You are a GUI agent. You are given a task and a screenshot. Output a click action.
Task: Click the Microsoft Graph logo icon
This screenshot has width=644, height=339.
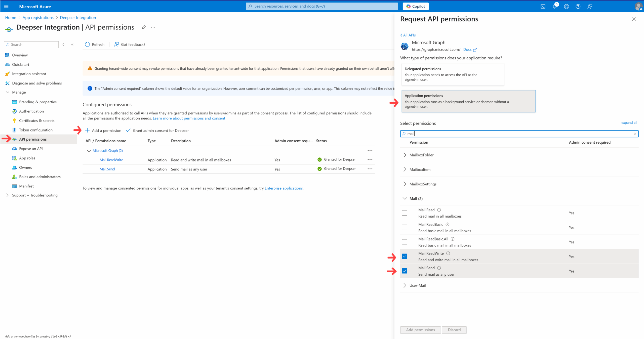click(x=405, y=46)
